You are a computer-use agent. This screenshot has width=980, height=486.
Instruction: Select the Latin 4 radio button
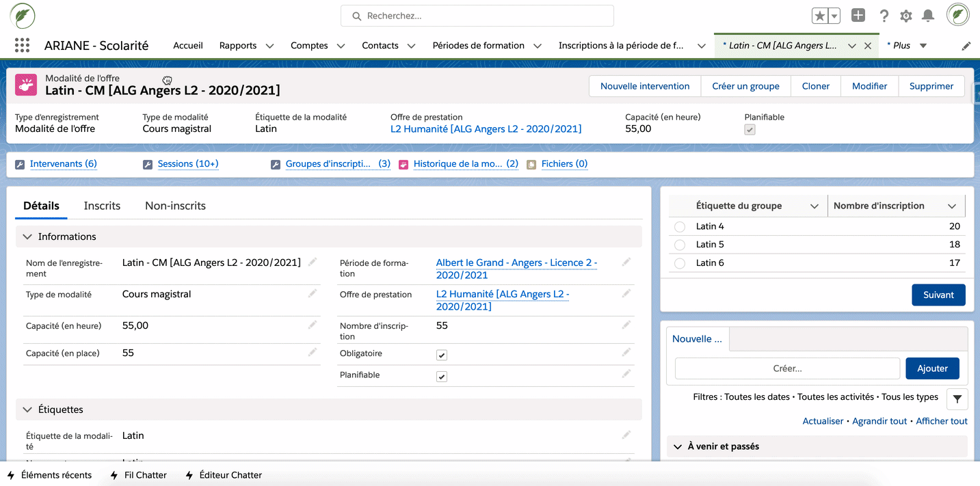pyautogui.click(x=680, y=227)
